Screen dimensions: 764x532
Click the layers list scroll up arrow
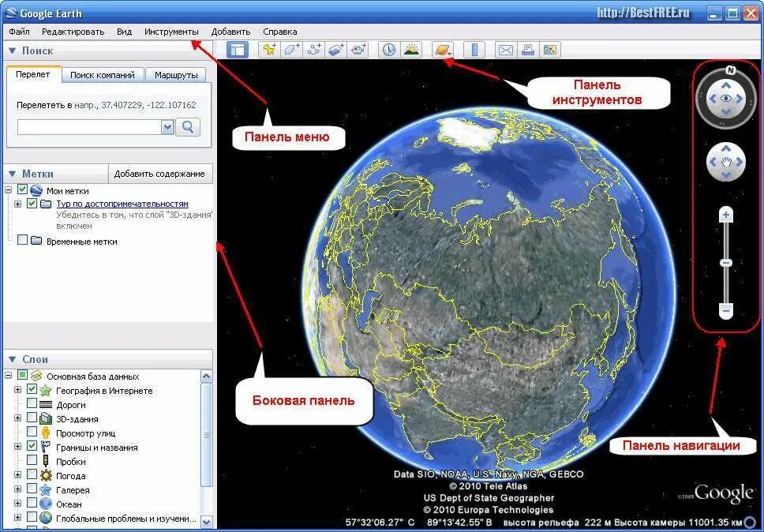207,376
